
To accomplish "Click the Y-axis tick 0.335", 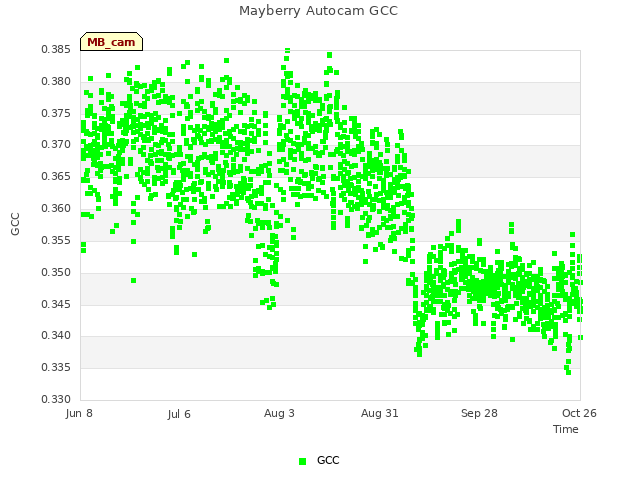I will (56, 367).
